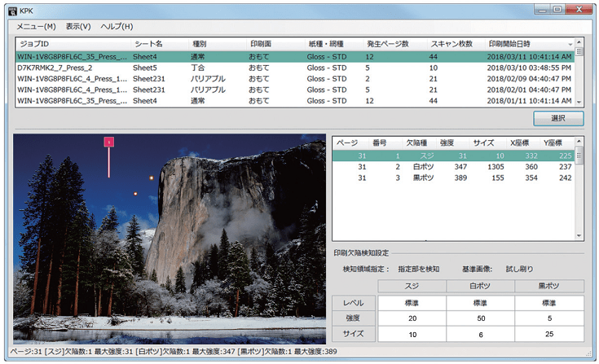Click the レベル row label
Screen dimensions: 599x364
coord(354,303)
